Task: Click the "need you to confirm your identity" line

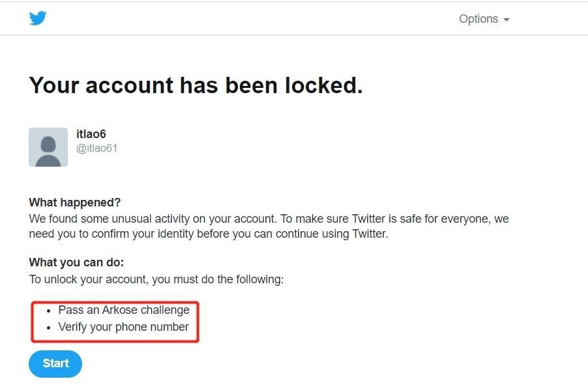Action: pos(209,234)
